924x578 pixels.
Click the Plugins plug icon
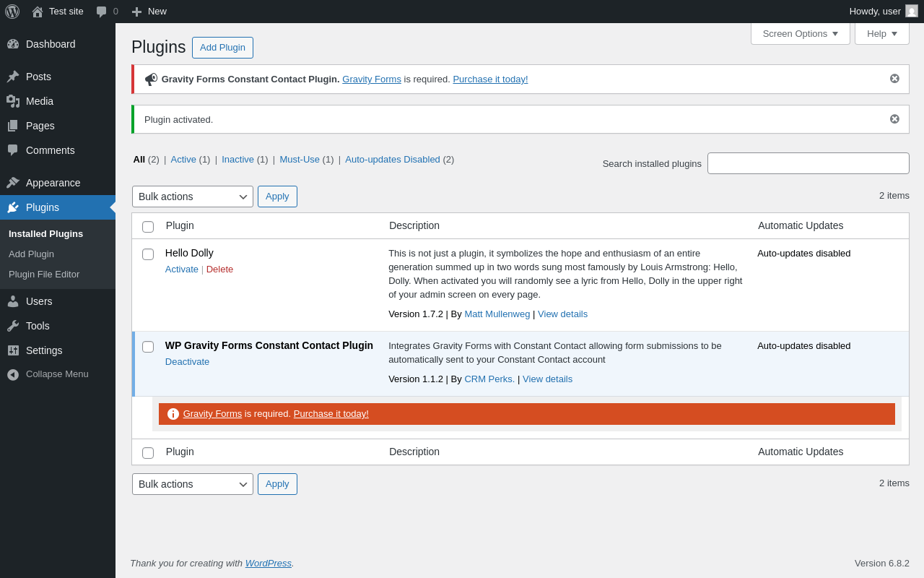click(13, 207)
